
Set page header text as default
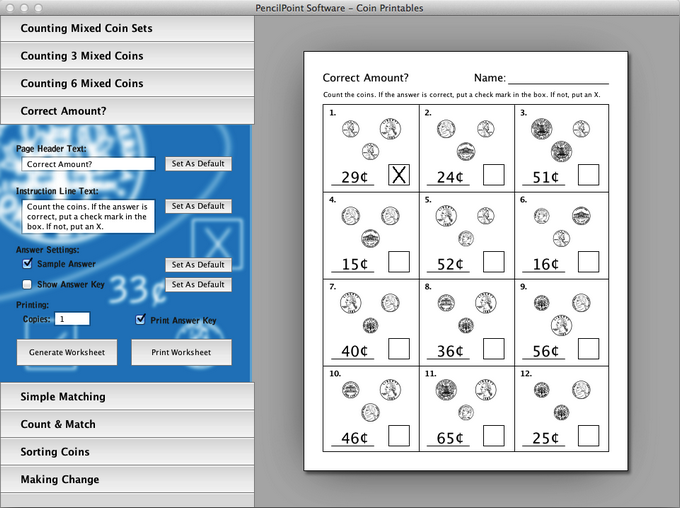(197, 163)
